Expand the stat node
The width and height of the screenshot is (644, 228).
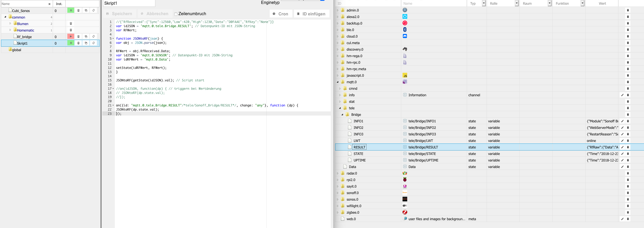(x=340, y=101)
